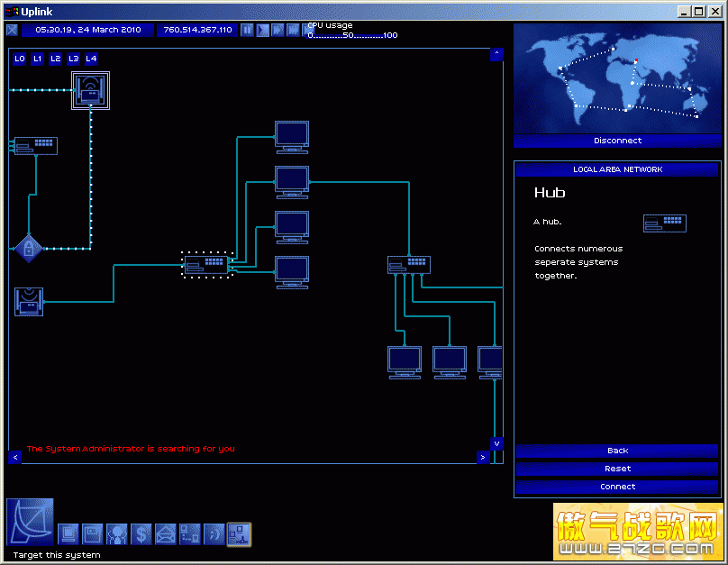This screenshot has width=728, height=565.
Task: Switch to the L1 layer
Action: (38, 59)
